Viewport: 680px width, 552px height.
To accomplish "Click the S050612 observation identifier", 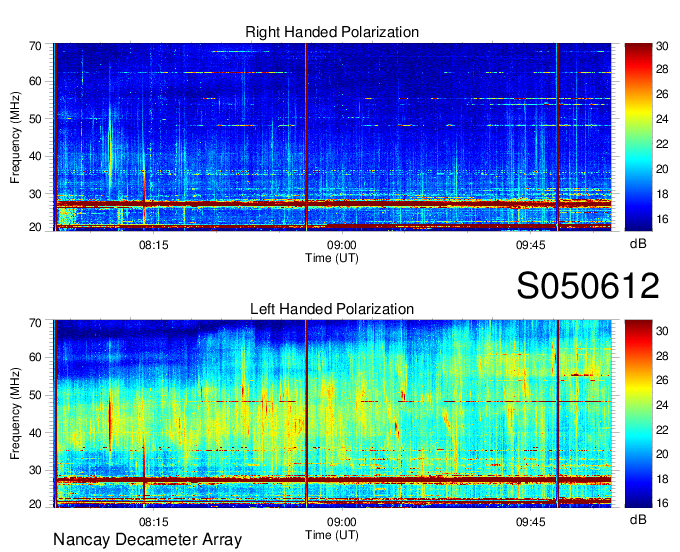I will 588,286.
